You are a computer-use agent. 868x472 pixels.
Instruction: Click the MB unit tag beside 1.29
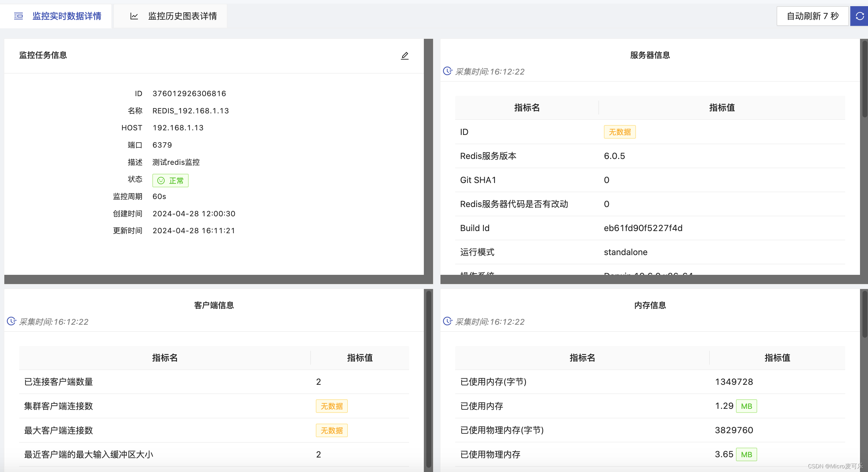click(746, 406)
